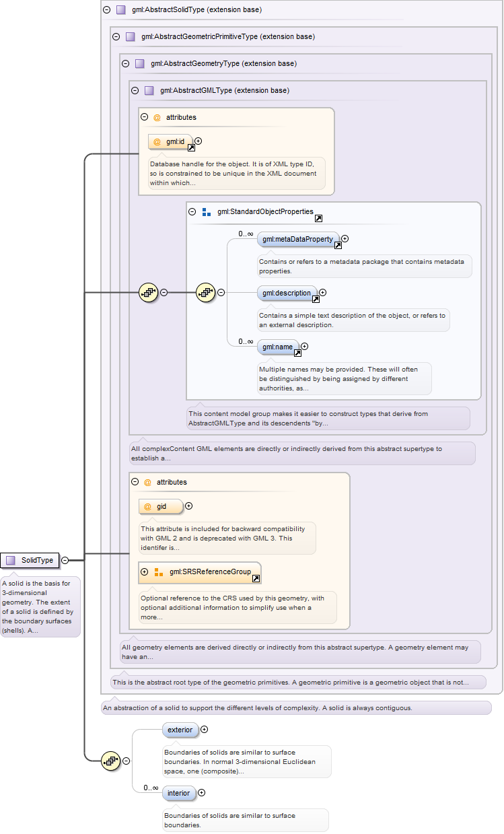Expand the gml:SRSReferenceGroup plus toggle
Screen dimensions: 504x834
tap(144, 572)
